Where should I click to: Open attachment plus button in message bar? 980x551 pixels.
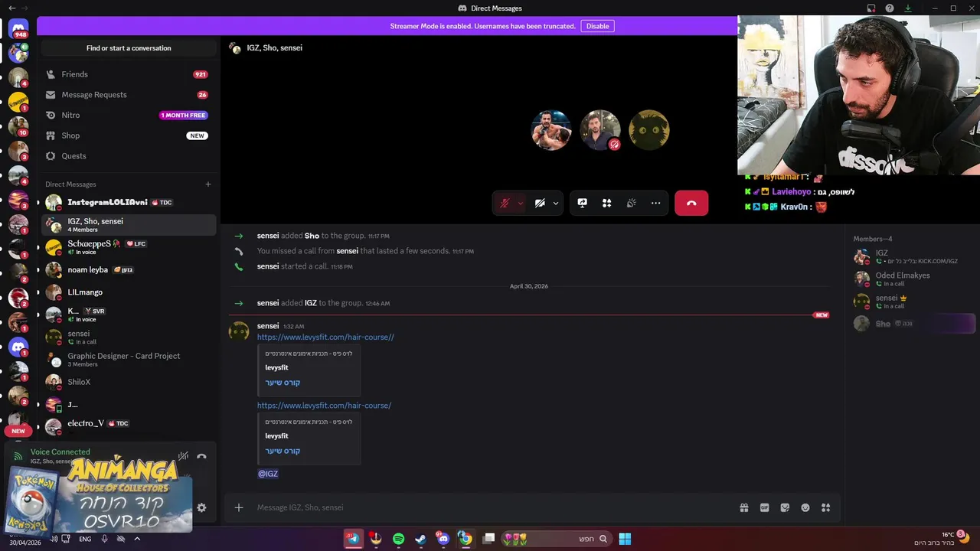click(x=239, y=507)
